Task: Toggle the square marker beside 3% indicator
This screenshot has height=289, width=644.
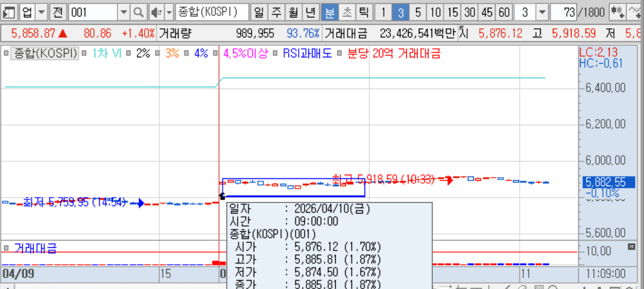Action: [x=158, y=53]
